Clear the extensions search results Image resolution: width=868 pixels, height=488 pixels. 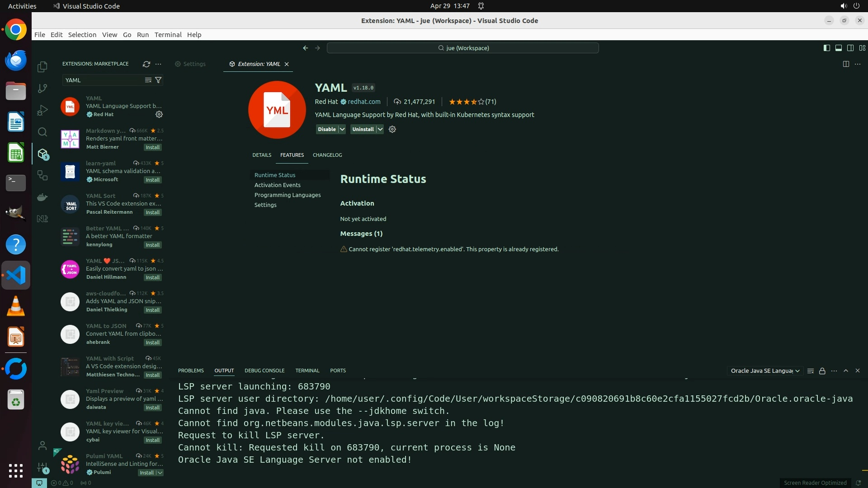tap(148, 80)
